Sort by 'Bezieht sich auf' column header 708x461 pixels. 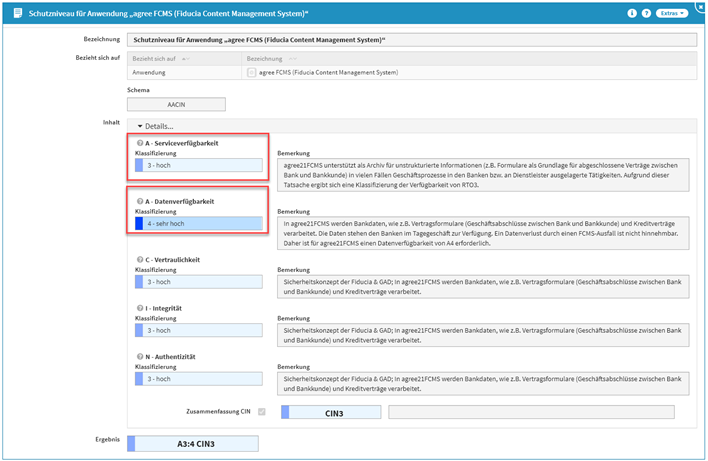(x=184, y=59)
